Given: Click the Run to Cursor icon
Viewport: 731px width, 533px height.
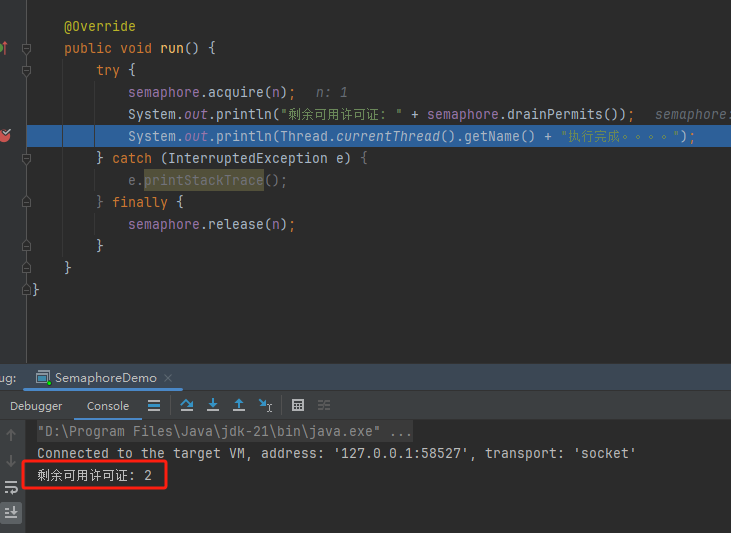Looking at the screenshot, I should (265, 405).
